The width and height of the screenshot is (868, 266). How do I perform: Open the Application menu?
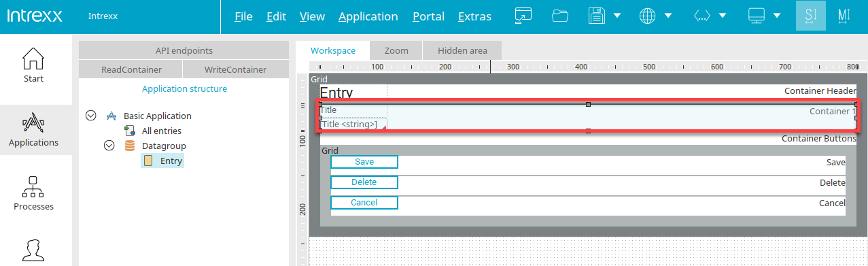coord(368,16)
